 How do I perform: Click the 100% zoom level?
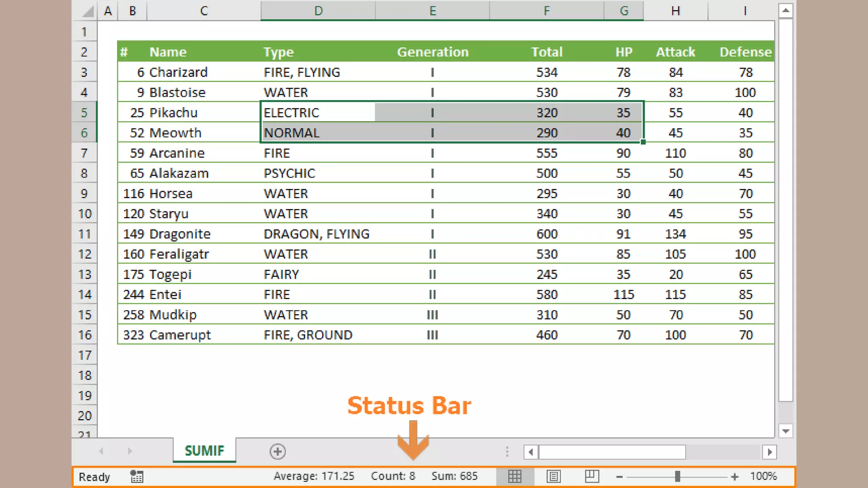[x=763, y=476]
